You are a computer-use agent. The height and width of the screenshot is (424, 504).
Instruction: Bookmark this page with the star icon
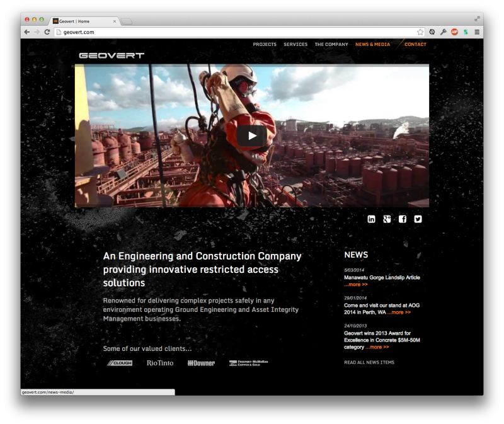pos(420,32)
